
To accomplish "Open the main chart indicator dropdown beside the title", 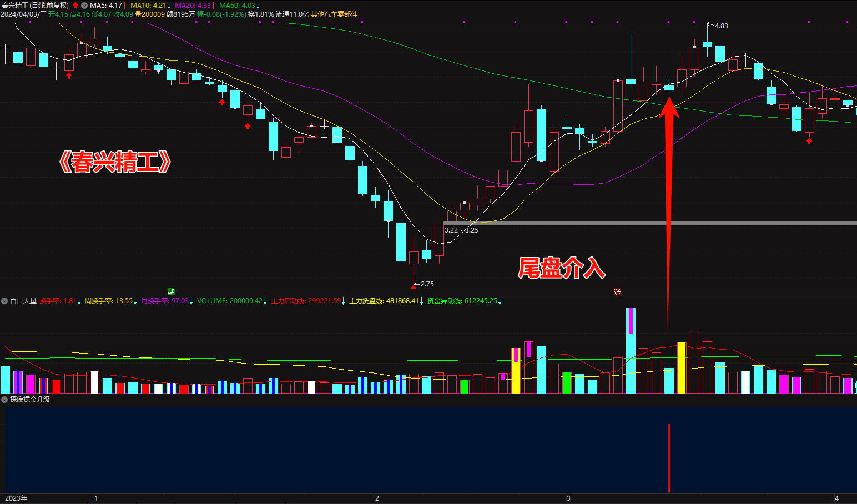I will pyautogui.click(x=84, y=6).
